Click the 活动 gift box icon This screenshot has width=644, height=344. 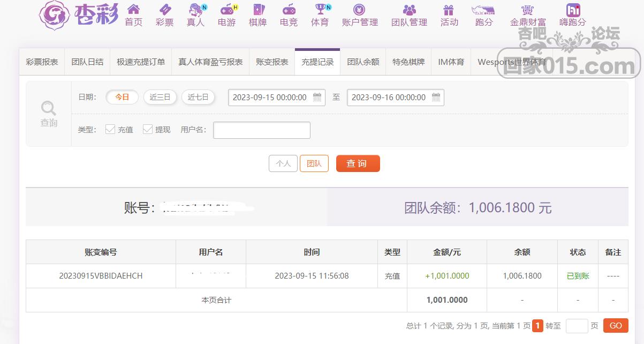(449, 10)
